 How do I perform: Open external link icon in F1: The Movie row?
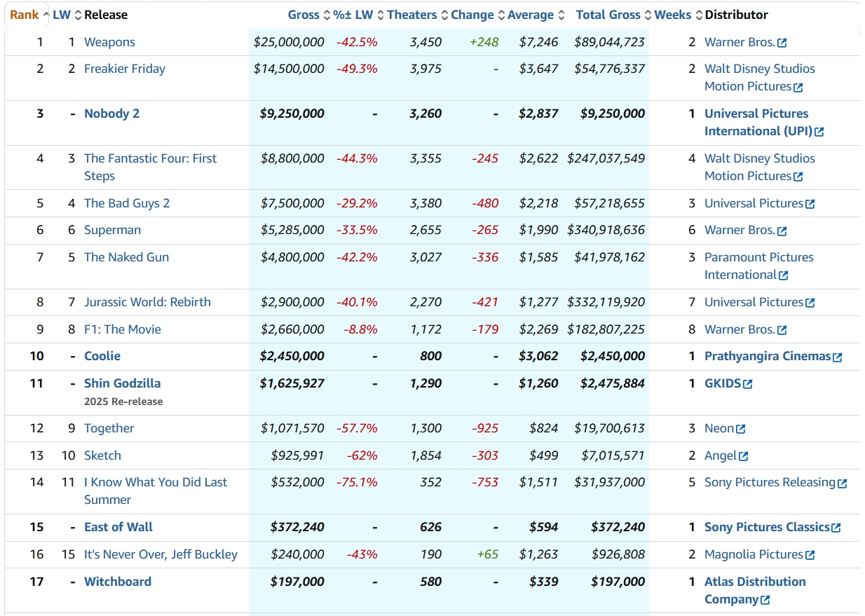point(782,330)
